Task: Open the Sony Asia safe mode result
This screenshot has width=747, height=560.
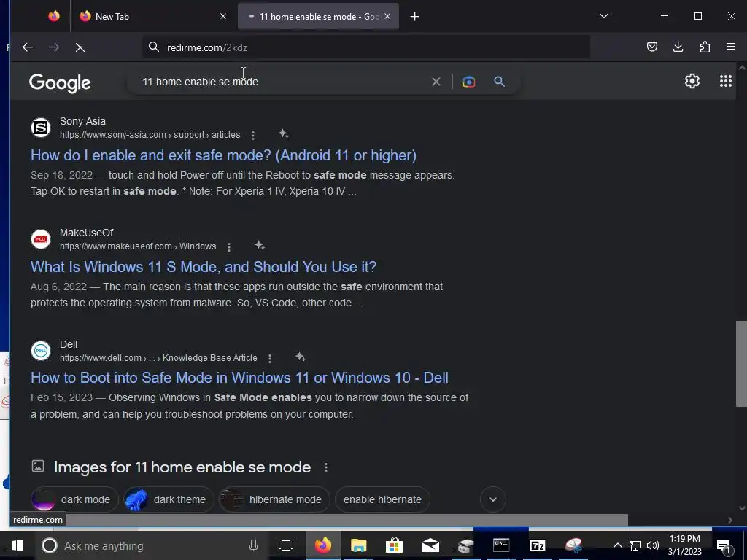Action: pyautogui.click(x=223, y=155)
